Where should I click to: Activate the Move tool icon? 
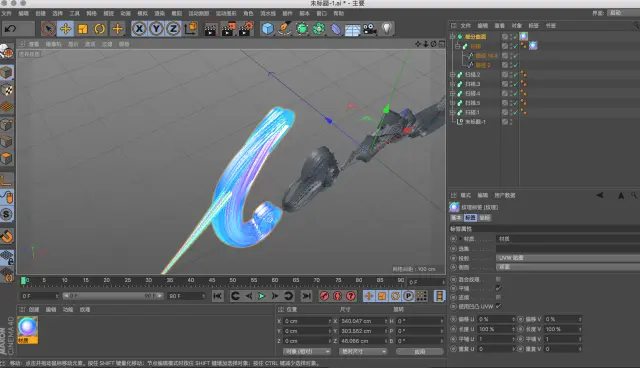click(65, 29)
